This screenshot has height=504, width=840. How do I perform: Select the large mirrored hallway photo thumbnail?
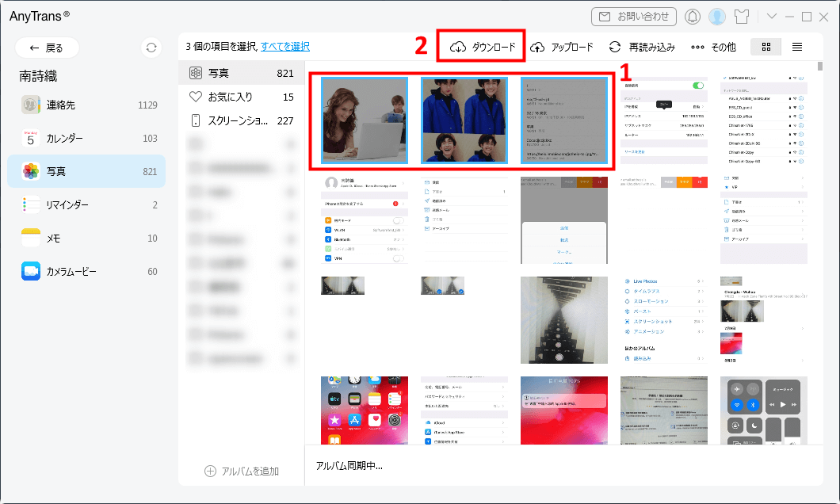click(564, 319)
